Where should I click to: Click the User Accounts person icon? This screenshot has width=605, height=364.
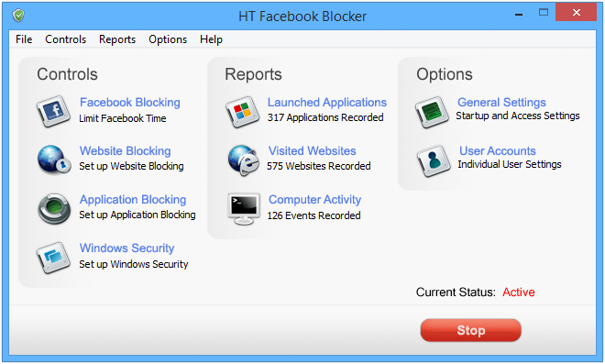coord(434,160)
